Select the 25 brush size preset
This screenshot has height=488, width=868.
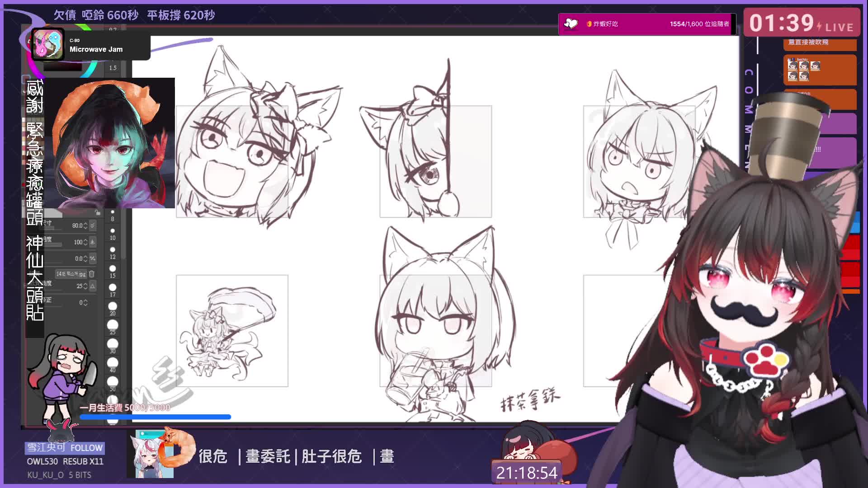[x=113, y=328]
